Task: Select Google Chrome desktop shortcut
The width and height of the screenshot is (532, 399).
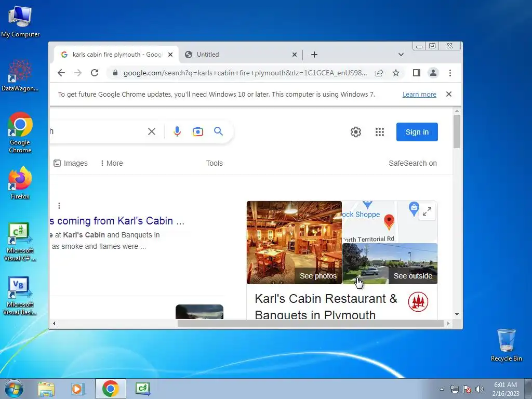Action: [20, 132]
